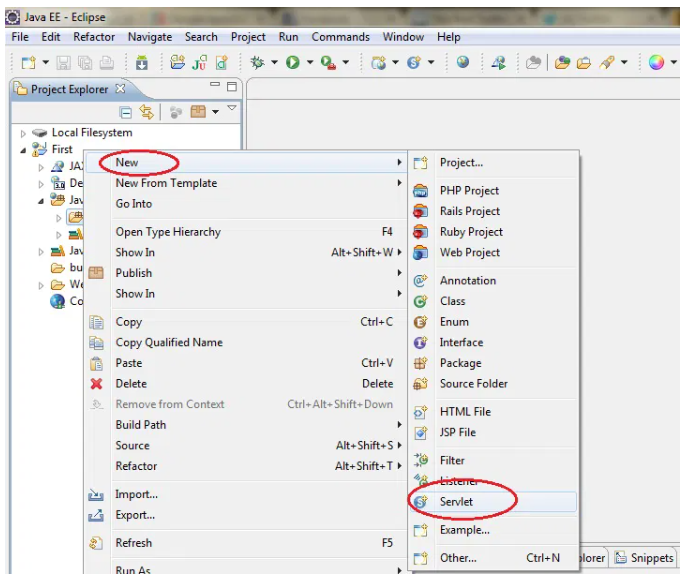
Task: Click the Save disk icon in toolbar
Action: pos(63,62)
